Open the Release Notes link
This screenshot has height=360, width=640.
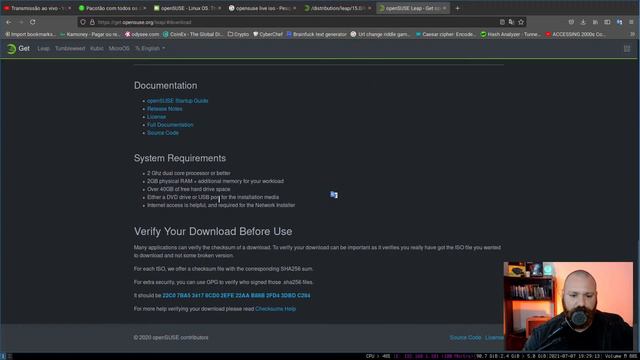click(x=164, y=109)
